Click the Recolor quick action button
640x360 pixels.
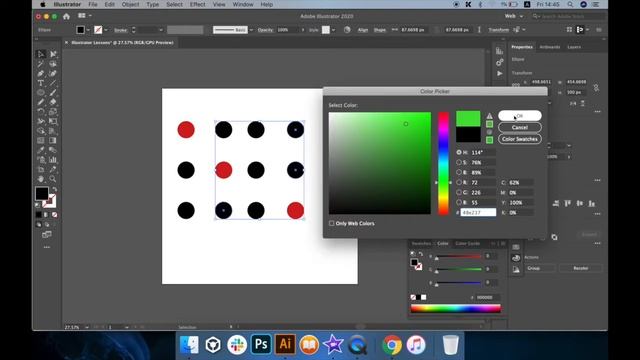tap(580, 268)
